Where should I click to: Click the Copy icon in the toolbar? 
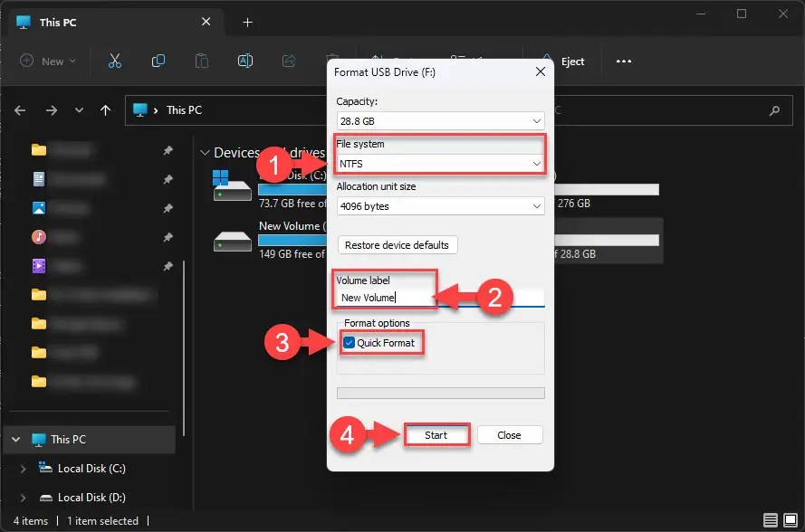[x=158, y=61]
